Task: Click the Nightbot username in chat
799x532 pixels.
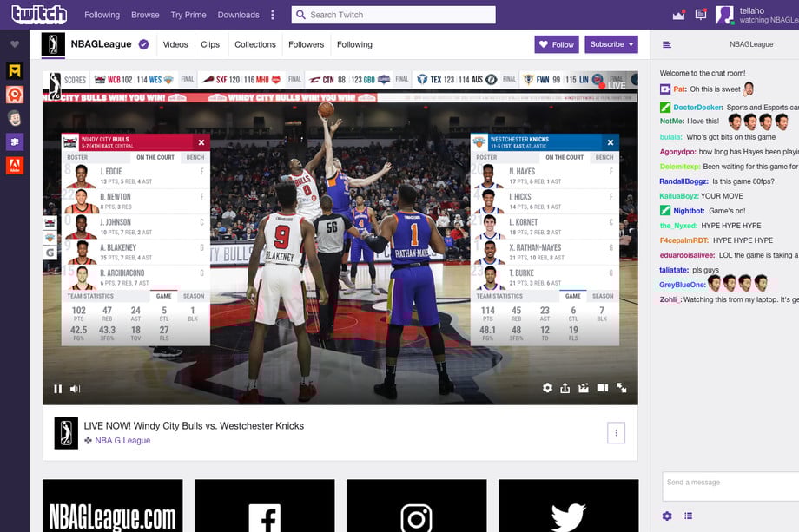Action: [x=689, y=211]
